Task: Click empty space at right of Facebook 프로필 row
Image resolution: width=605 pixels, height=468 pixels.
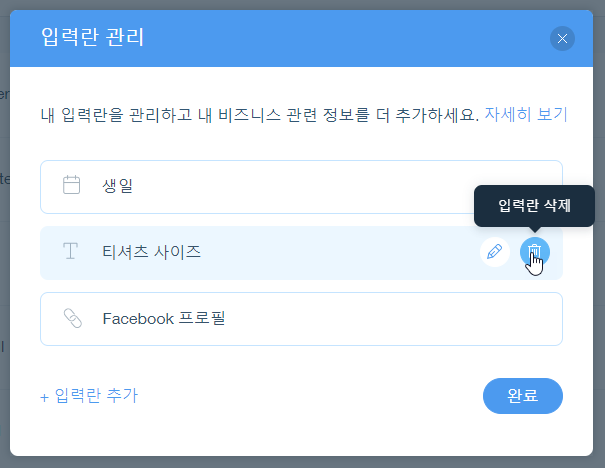Action: [420, 319]
